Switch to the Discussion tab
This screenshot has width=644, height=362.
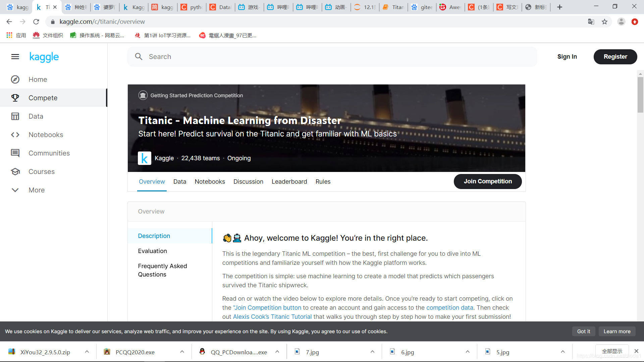[248, 182]
